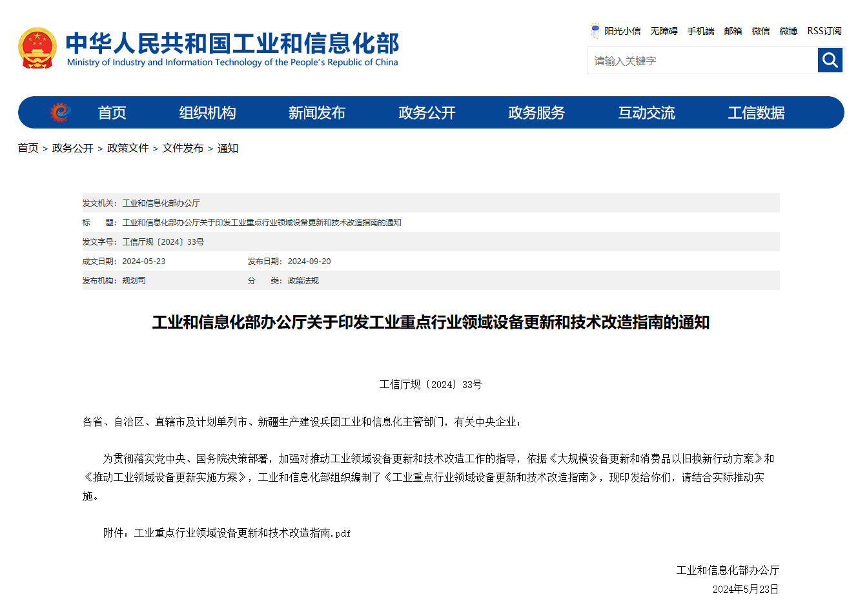The height and width of the screenshot is (616, 858).
Task: Click the date 2024年5月23日 at bottom
Action: point(746,589)
